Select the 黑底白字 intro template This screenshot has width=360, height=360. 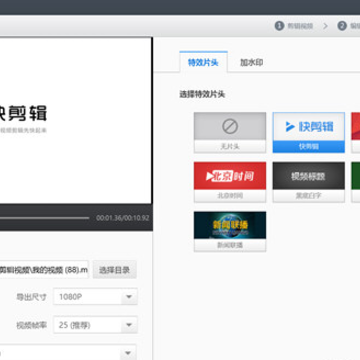309,182
